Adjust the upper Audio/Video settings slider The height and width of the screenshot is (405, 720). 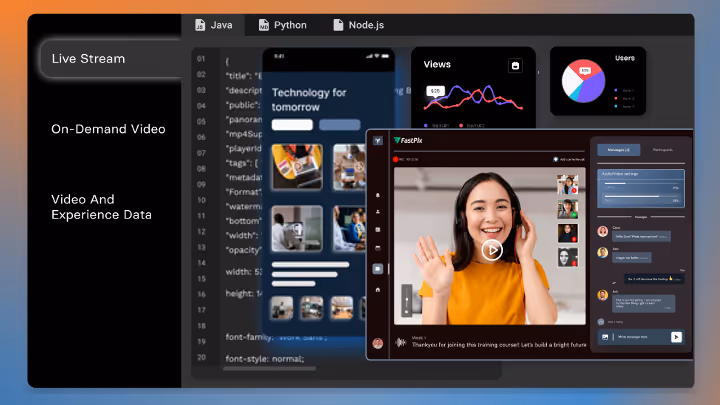(641, 184)
